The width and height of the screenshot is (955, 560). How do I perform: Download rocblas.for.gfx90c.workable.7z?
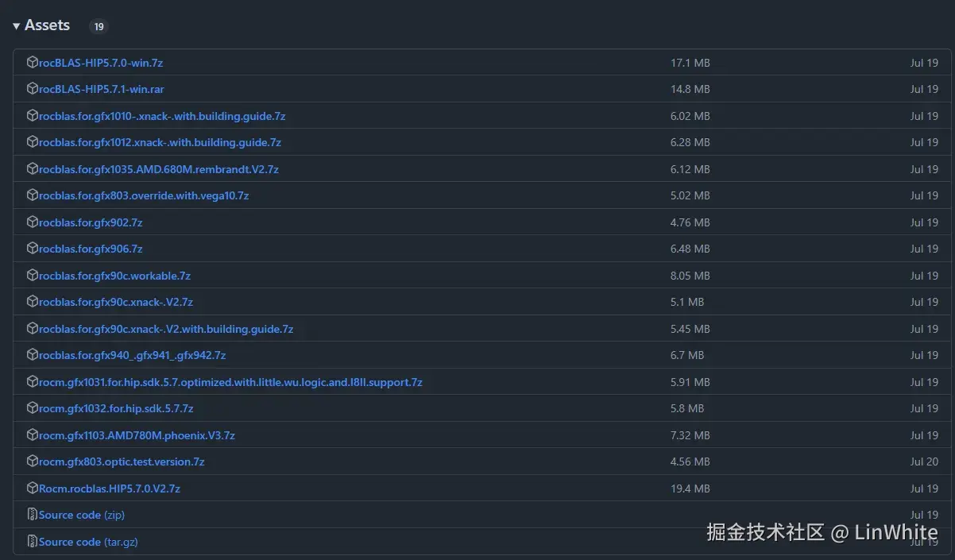click(x=114, y=275)
